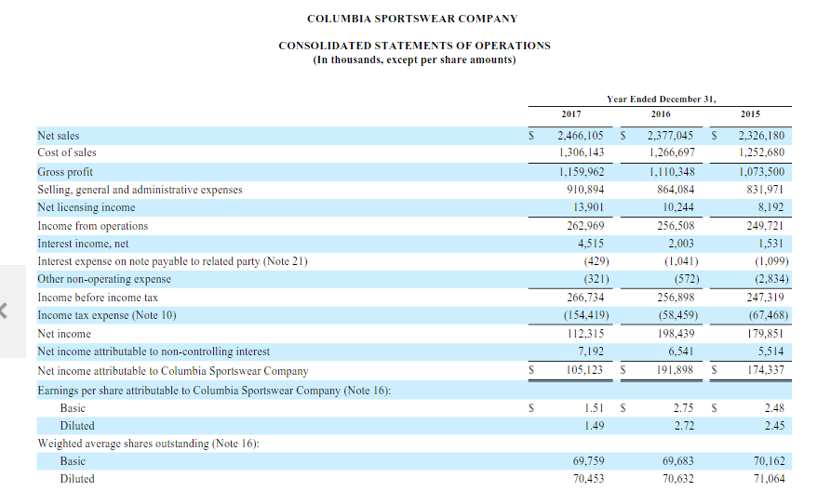Click basic shares value 70,162

[x=769, y=461]
